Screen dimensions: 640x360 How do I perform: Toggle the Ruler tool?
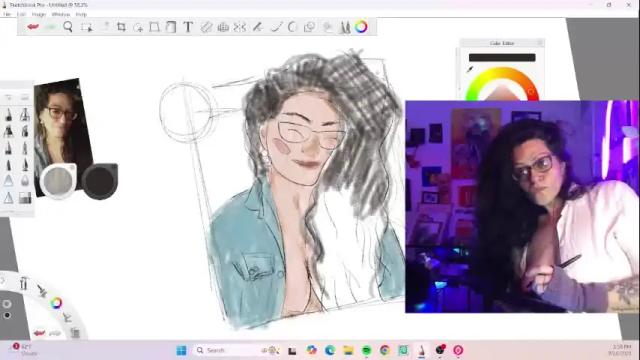pyautogui.click(x=206, y=27)
